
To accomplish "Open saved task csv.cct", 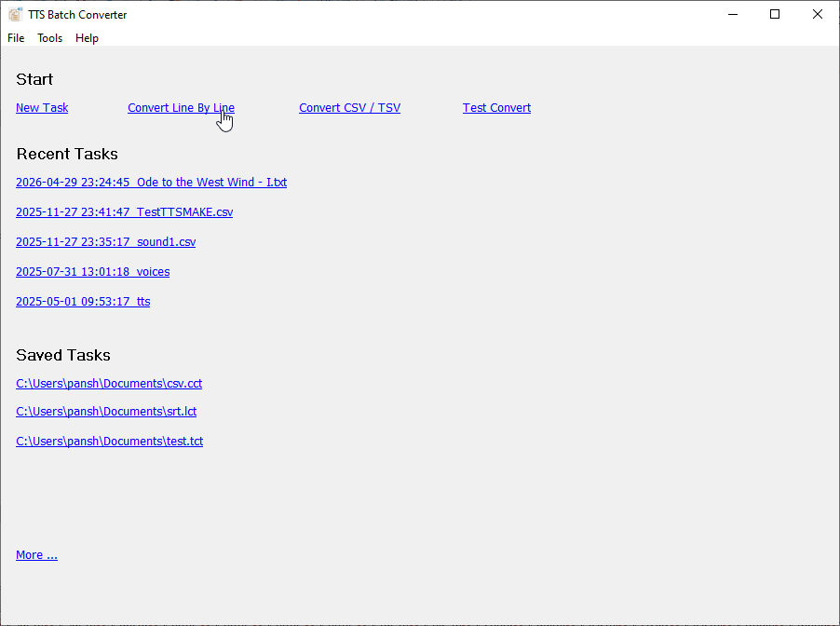I will pos(109,383).
